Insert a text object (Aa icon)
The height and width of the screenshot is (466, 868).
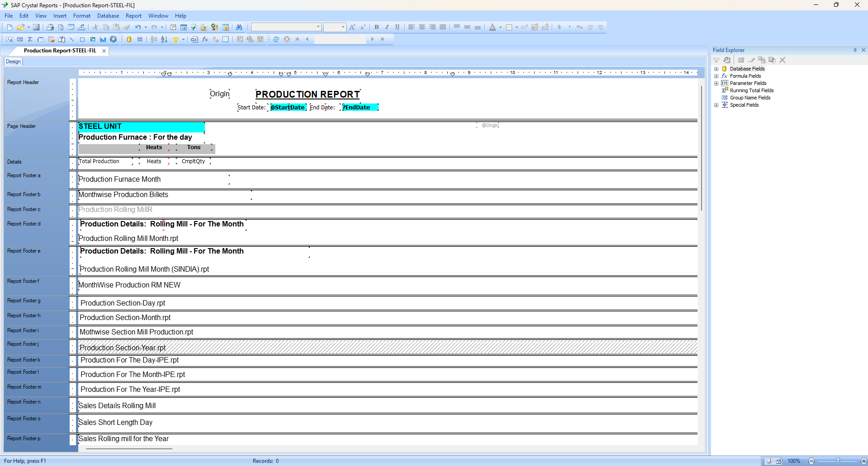[x=9, y=39]
